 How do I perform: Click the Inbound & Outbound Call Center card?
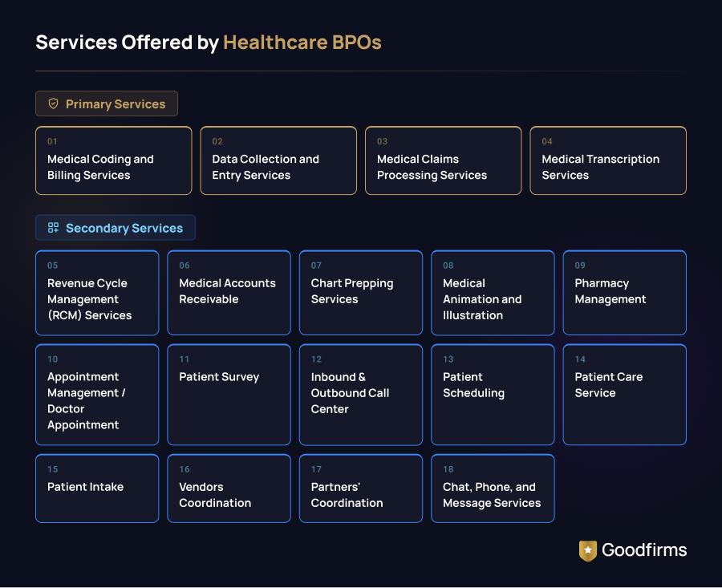click(x=360, y=395)
